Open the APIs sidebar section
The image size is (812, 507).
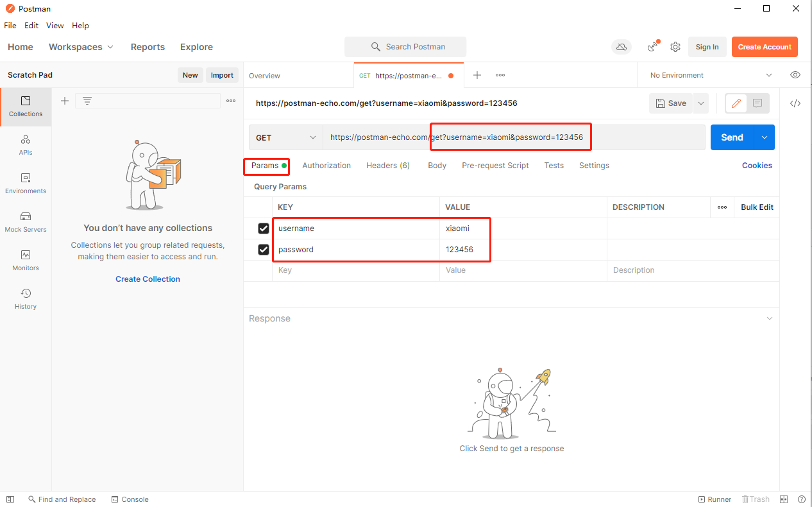(x=26, y=145)
